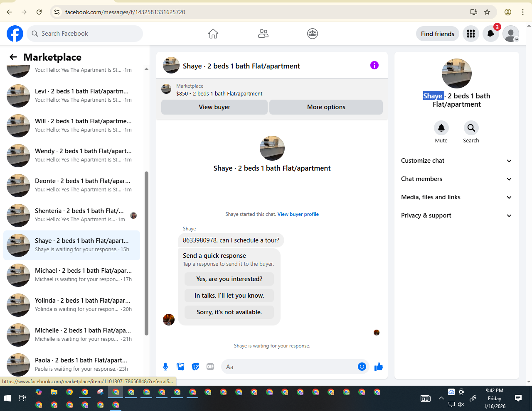Open File Explorer from the taskbar
Viewport: 532px width, 411px height.
click(54, 392)
